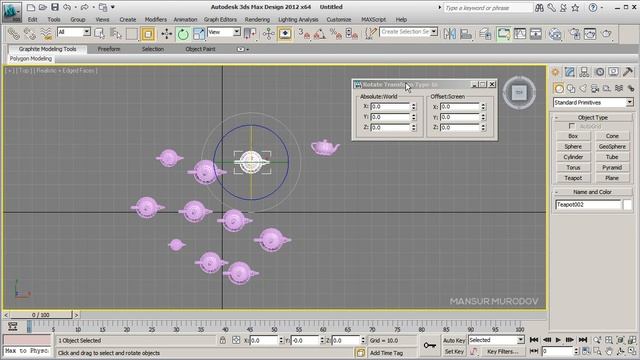The image size is (640, 360).
Task: Open the Selected key filter dropdown
Action: pos(496,340)
